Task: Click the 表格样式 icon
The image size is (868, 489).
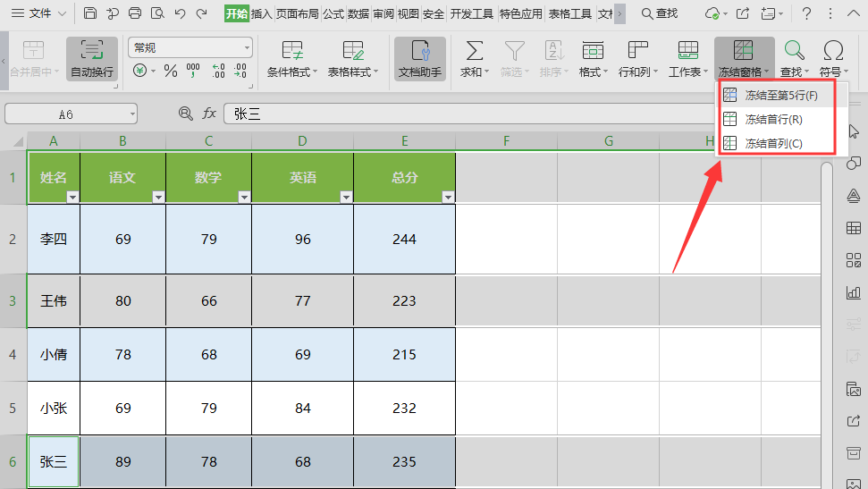Action: [x=352, y=51]
